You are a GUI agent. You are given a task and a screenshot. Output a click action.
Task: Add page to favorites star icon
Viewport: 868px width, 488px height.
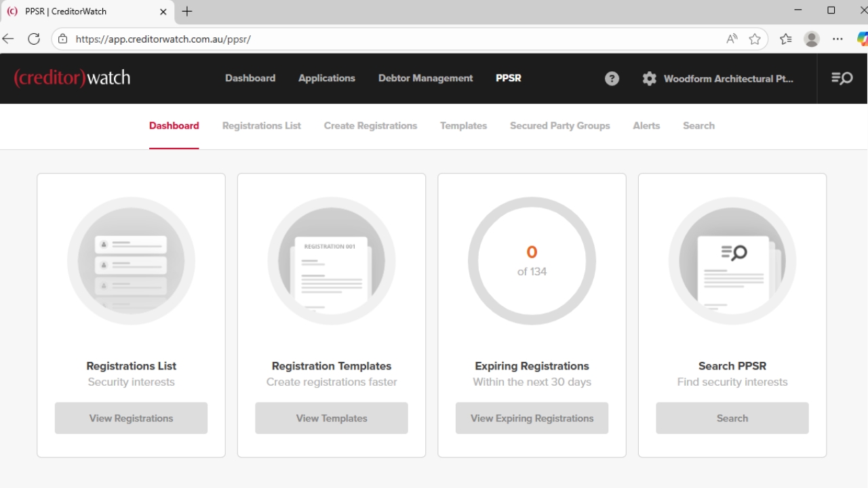point(755,39)
